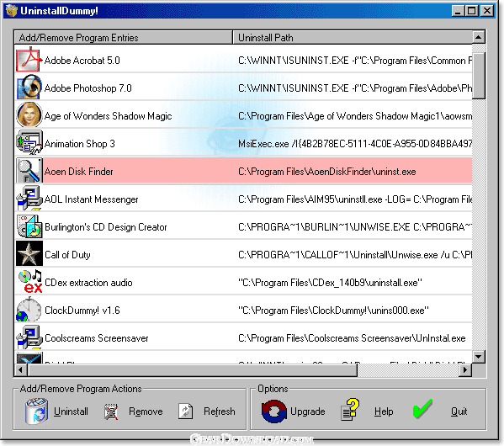Image resolution: width=504 pixels, height=446 pixels.
Task: Click the AOL Instant Messenger icon
Action: (29, 199)
